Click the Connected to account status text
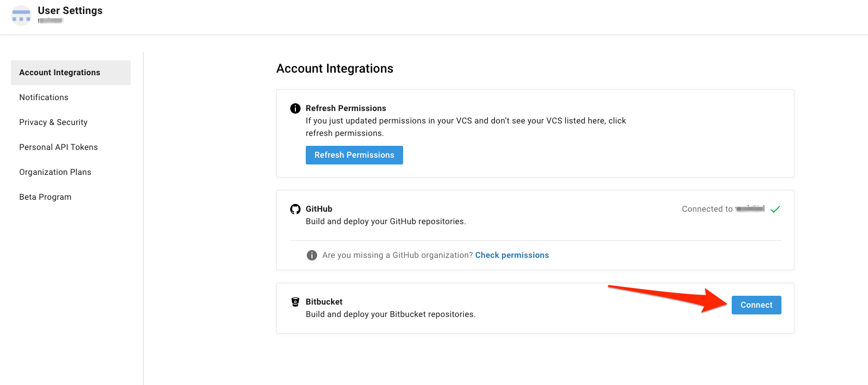This screenshot has width=868, height=385. 722,209
